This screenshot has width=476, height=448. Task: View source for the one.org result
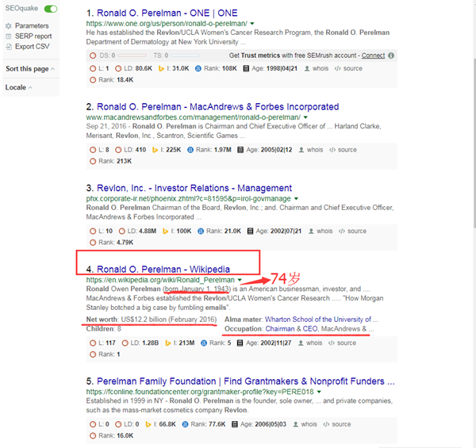coord(348,68)
